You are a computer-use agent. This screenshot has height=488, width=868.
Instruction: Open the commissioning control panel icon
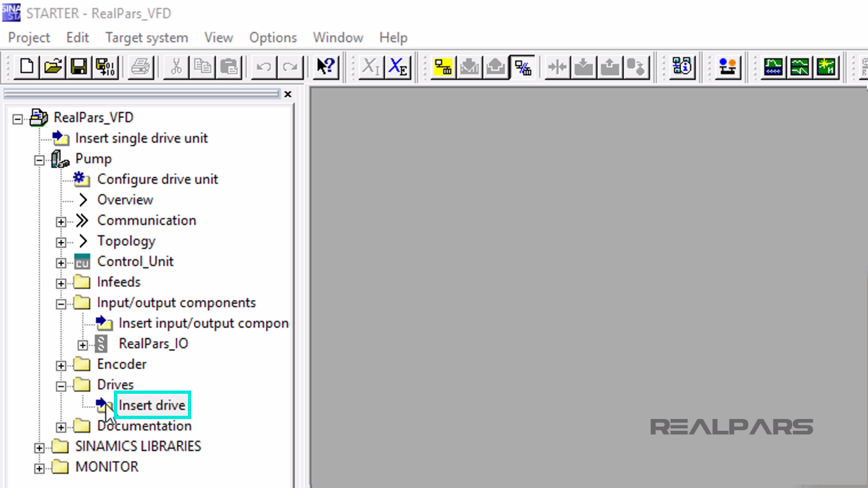pyautogui.click(x=727, y=66)
